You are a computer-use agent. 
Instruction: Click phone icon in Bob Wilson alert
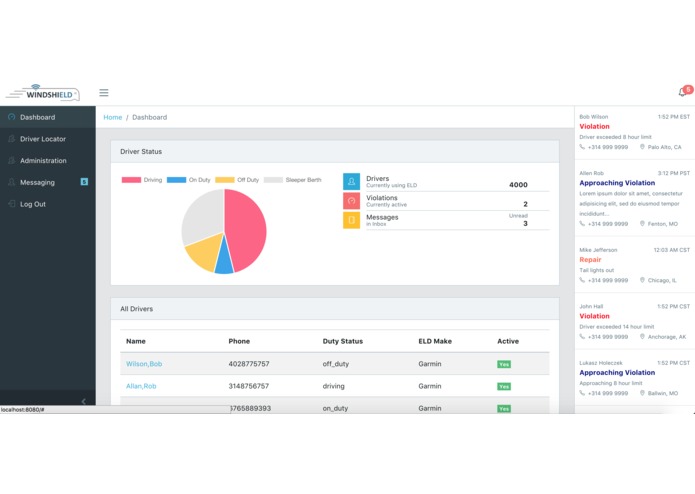pyautogui.click(x=582, y=147)
